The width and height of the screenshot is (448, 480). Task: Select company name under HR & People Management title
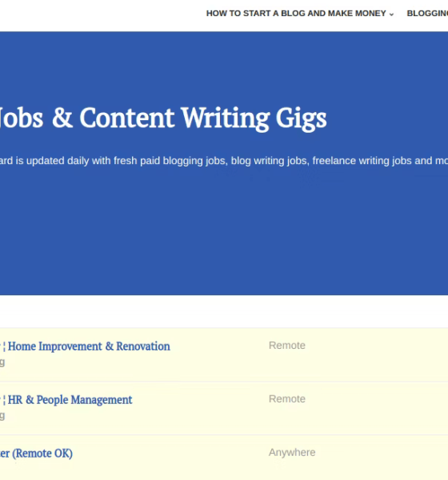point(2,416)
